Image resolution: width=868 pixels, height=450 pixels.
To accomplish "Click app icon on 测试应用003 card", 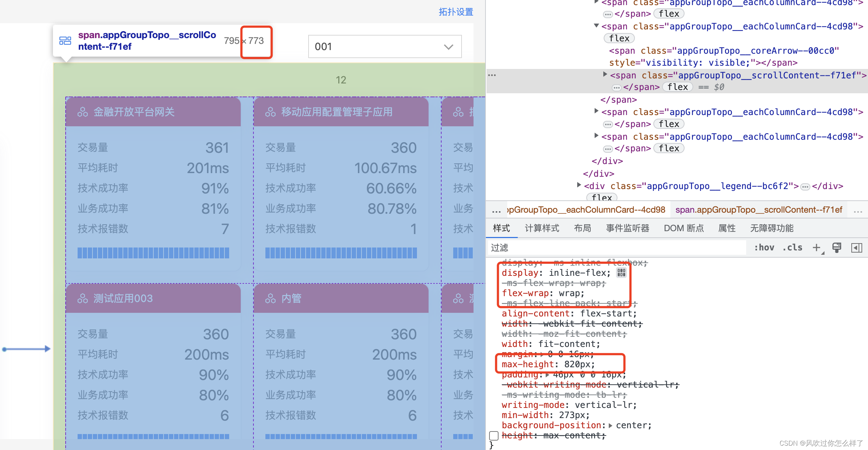I will tap(83, 298).
